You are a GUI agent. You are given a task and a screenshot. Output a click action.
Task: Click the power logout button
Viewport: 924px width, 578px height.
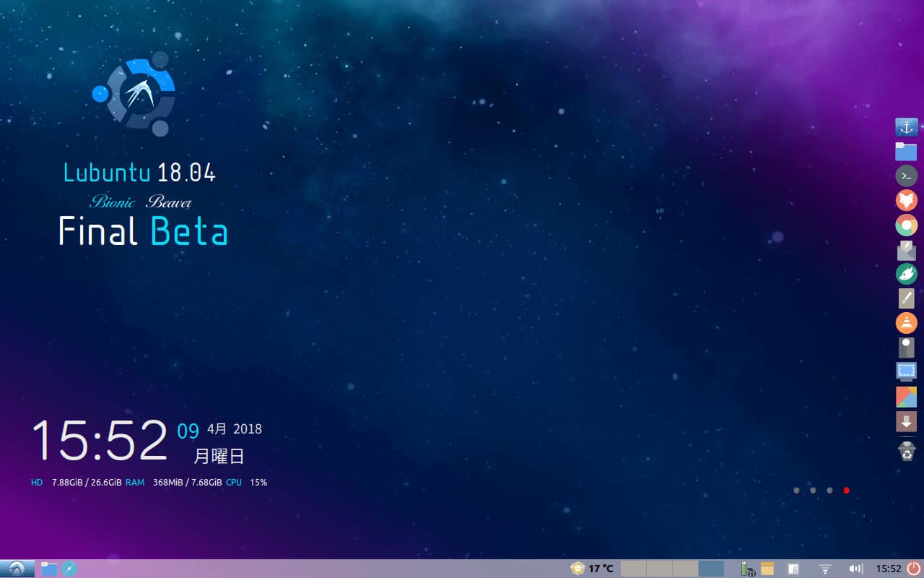tap(914, 569)
